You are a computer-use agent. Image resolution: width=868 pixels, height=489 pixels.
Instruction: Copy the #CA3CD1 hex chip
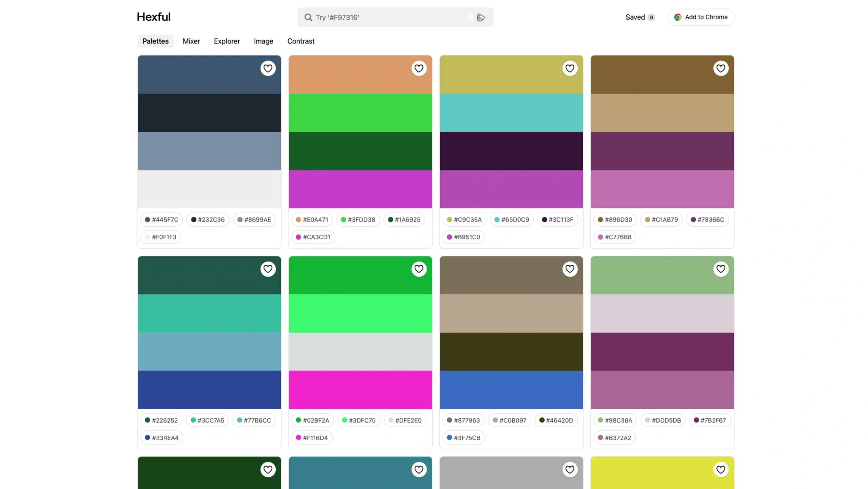pos(313,237)
